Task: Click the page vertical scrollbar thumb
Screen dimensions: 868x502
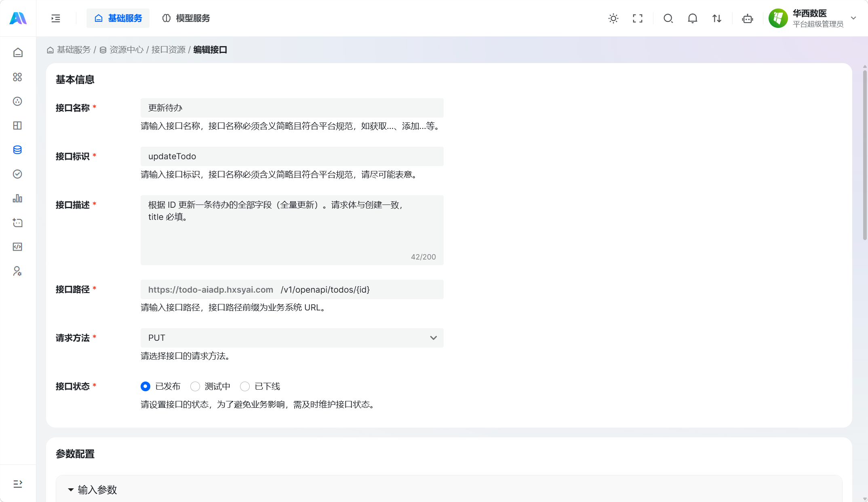Action: tap(865, 155)
